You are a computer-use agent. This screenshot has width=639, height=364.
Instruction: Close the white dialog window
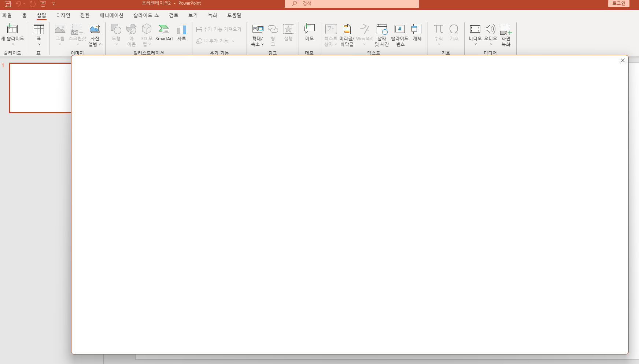pyautogui.click(x=623, y=60)
